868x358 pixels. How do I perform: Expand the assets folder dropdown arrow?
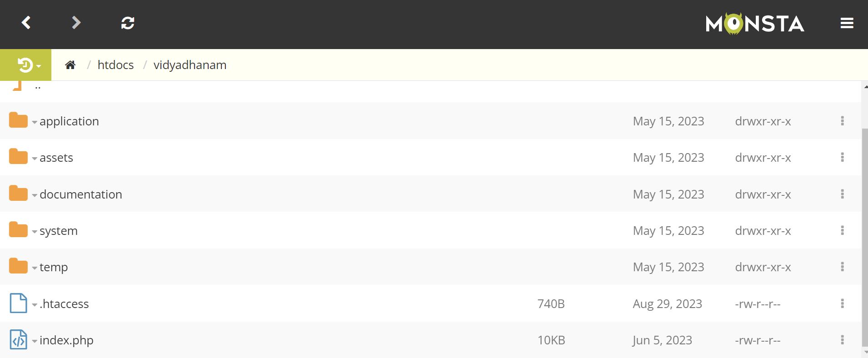35,159
